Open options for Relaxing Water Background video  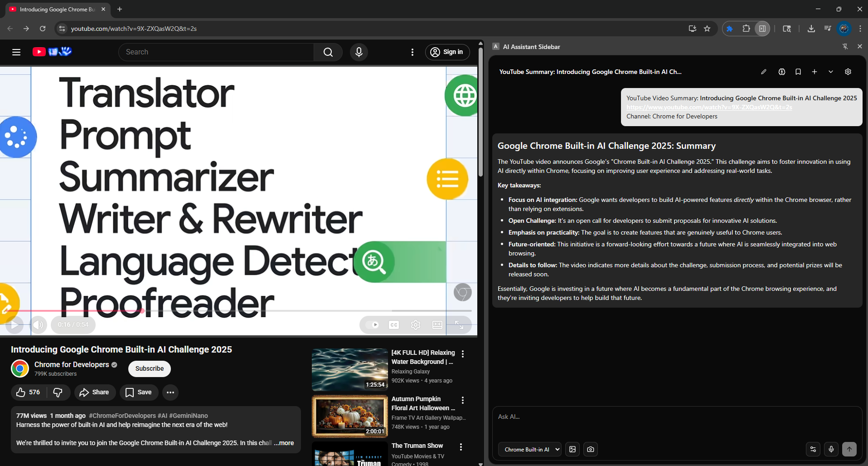coord(463,354)
